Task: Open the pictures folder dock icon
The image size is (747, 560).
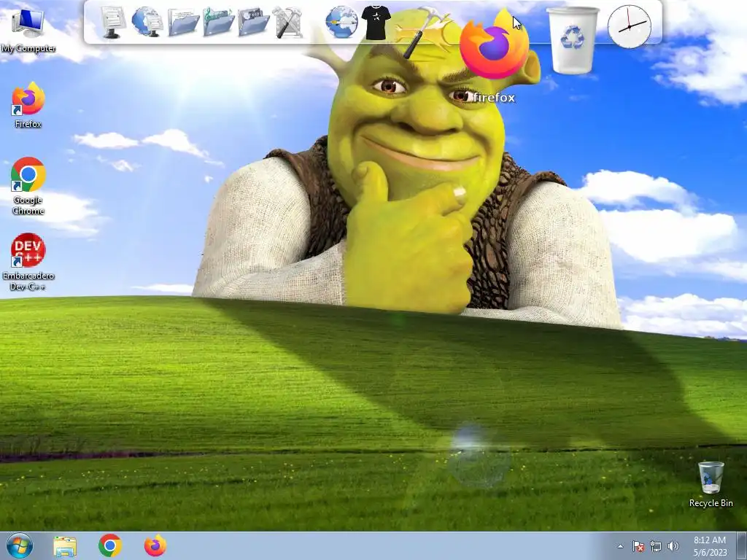Action: (253, 22)
